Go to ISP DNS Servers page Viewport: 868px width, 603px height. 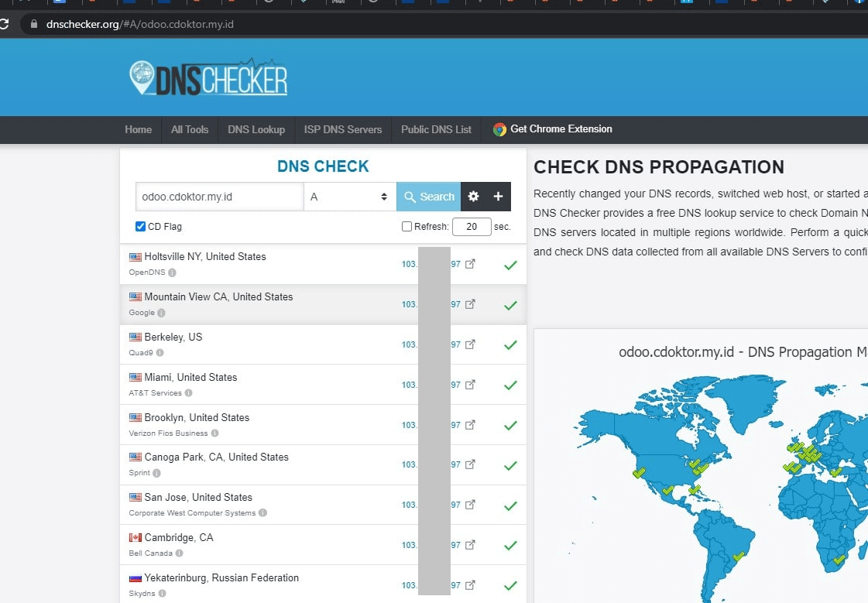click(x=343, y=129)
